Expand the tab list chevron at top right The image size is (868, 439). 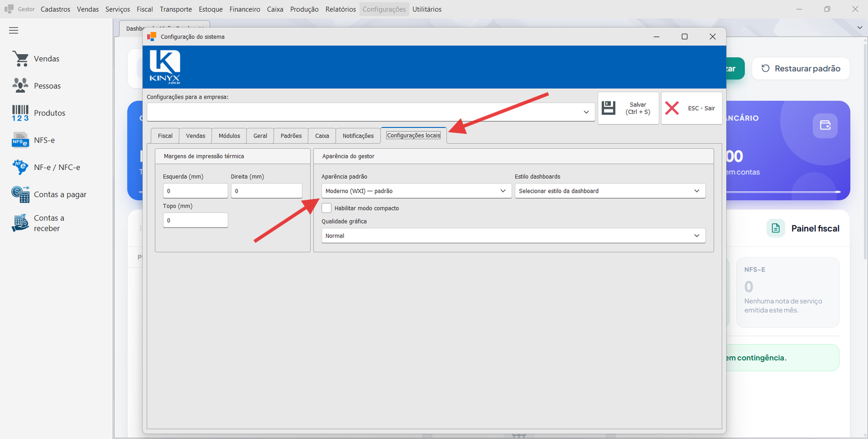[859, 28]
